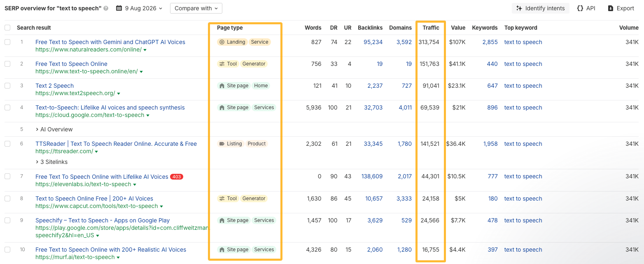Click the Site page icon for murf.ai row
The width and height of the screenshot is (644, 264).
222,250
